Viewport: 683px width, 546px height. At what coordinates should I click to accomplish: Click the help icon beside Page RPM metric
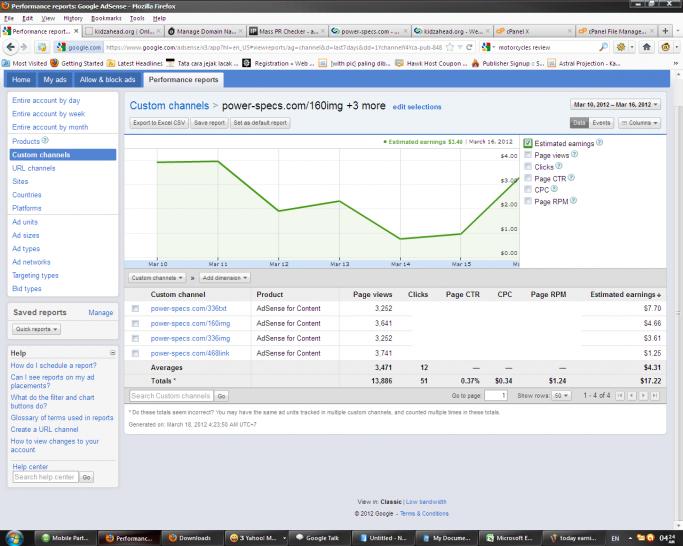[573, 201]
